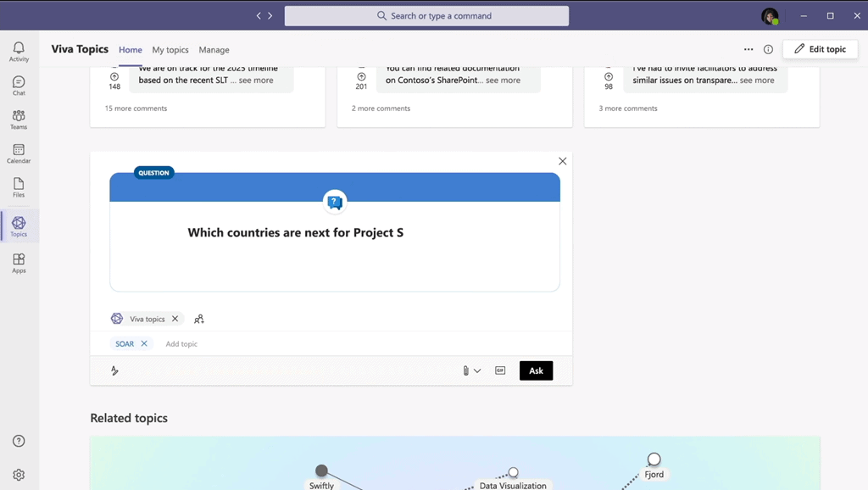Open the text format icon
Screen dimensions: 868x490
pos(114,370)
